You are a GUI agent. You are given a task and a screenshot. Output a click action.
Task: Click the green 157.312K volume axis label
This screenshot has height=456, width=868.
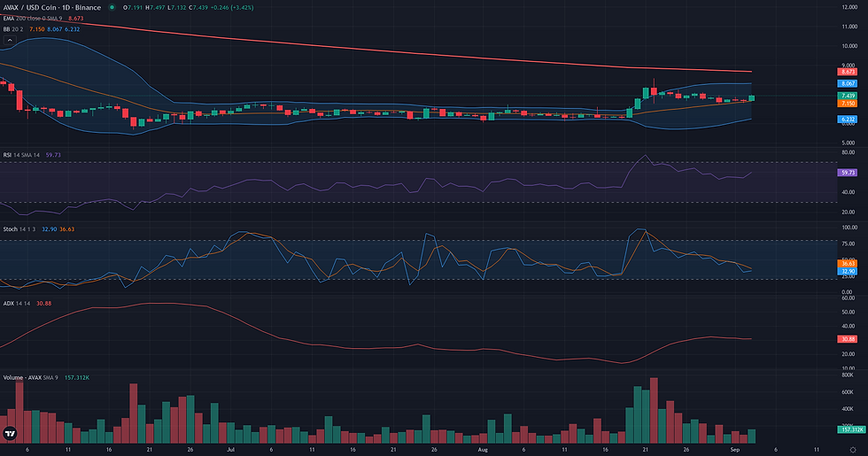tap(851, 429)
